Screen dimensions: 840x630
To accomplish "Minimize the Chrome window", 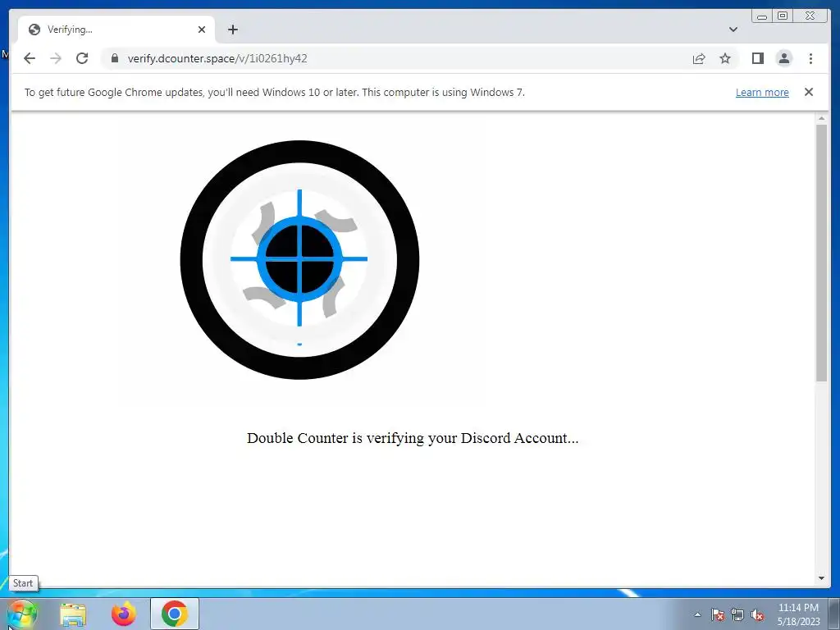I will [x=762, y=16].
